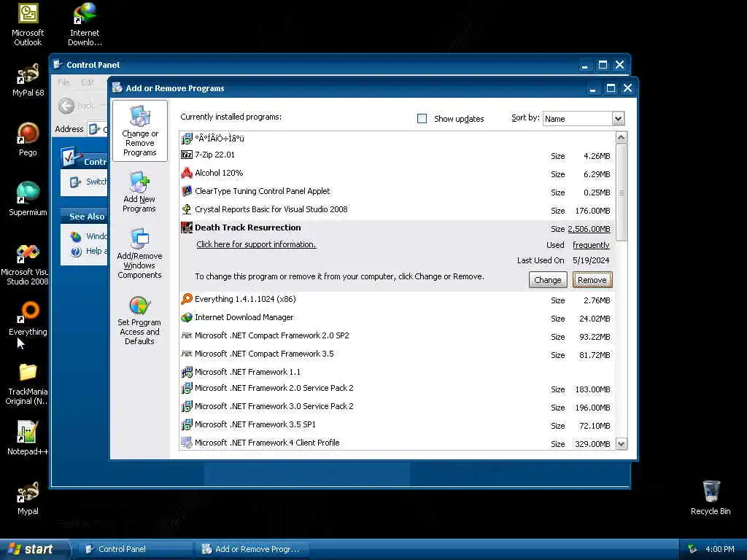
Task: Select Crystal Reports Basic program icon
Action: click(x=187, y=209)
